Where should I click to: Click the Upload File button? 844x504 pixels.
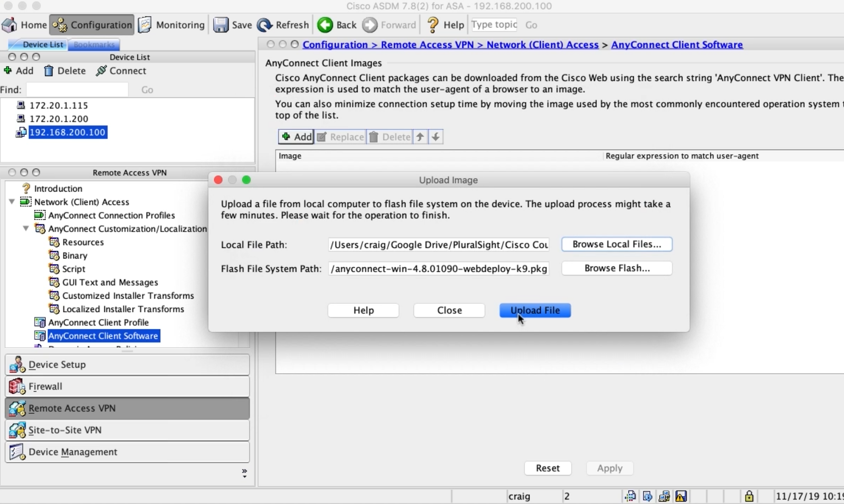click(535, 310)
